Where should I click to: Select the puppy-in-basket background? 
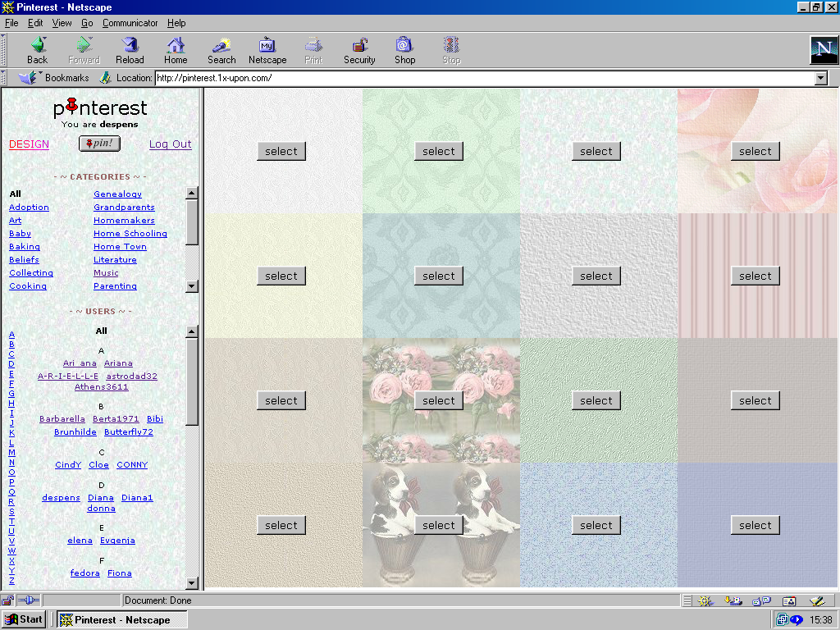(438, 525)
